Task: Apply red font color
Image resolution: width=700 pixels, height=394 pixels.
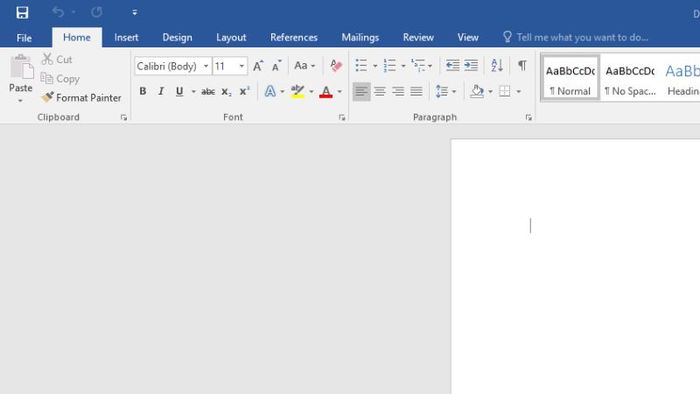Action: [x=326, y=91]
